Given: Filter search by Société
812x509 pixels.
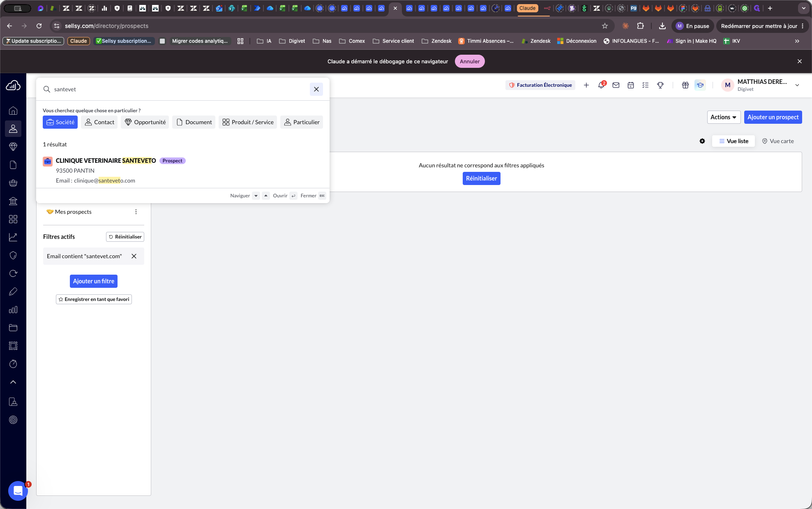Looking at the screenshot, I should [x=60, y=122].
